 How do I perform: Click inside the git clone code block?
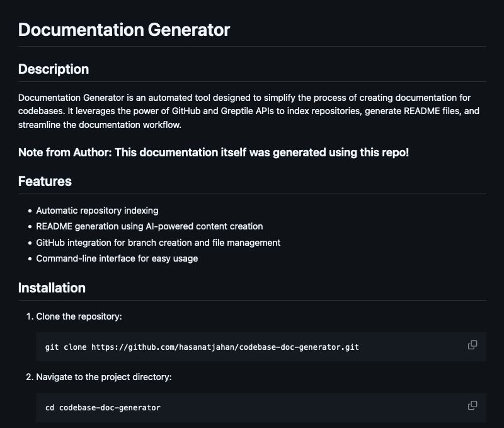[261, 347]
